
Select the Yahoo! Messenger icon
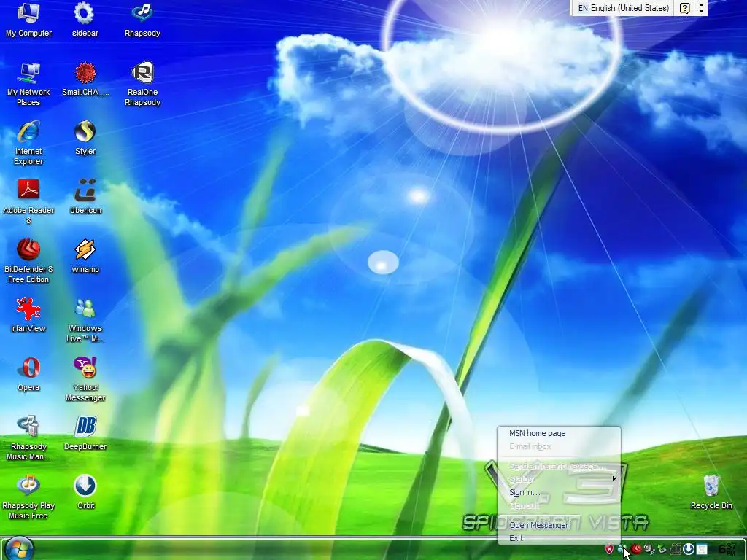(x=85, y=379)
